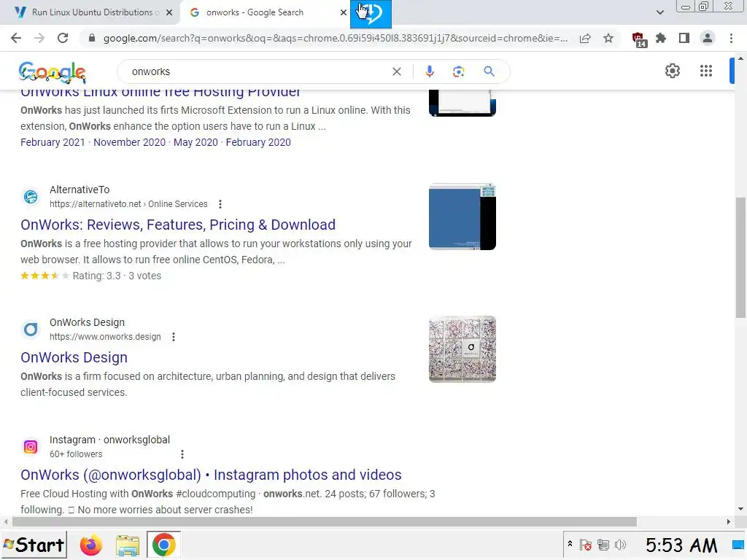Viewport: 747px width, 560px height.
Task: Open the February 2021 sitelink
Action: click(x=53, y=142)
